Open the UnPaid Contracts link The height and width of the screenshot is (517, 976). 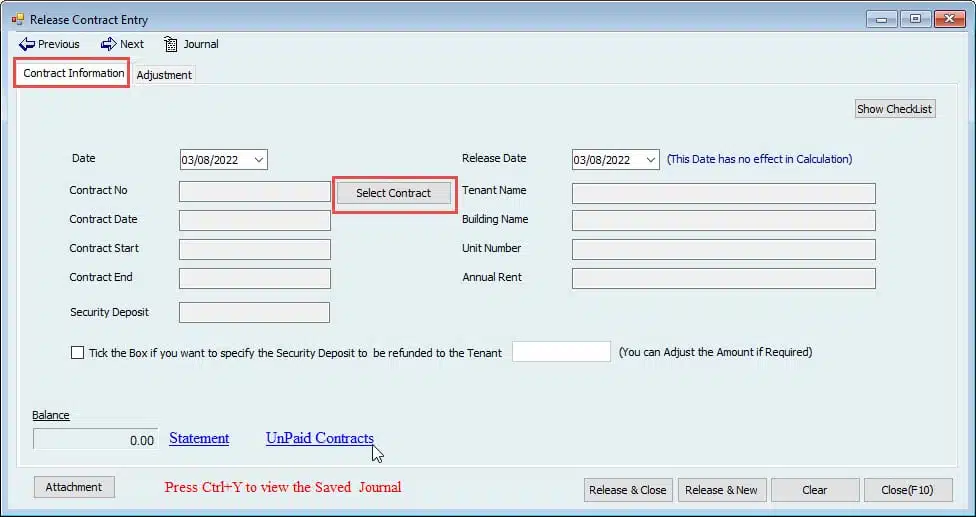[320, 438]
